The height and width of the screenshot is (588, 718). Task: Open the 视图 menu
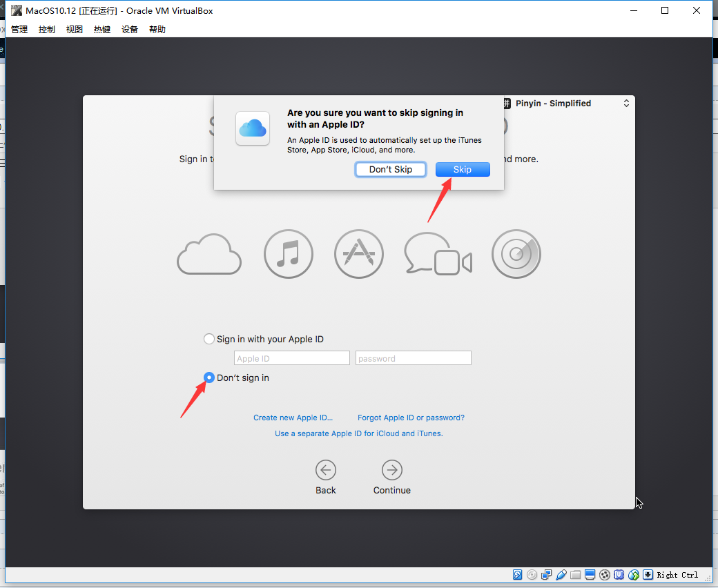[74, 29]
